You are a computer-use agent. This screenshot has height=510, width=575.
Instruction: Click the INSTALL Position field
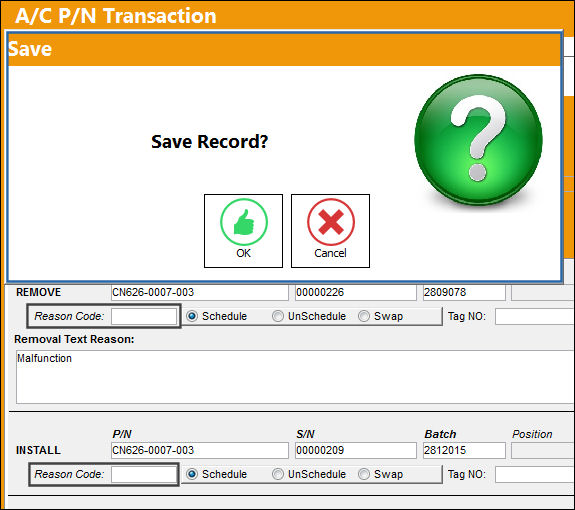pyautogui.click(x=543, y=450)
